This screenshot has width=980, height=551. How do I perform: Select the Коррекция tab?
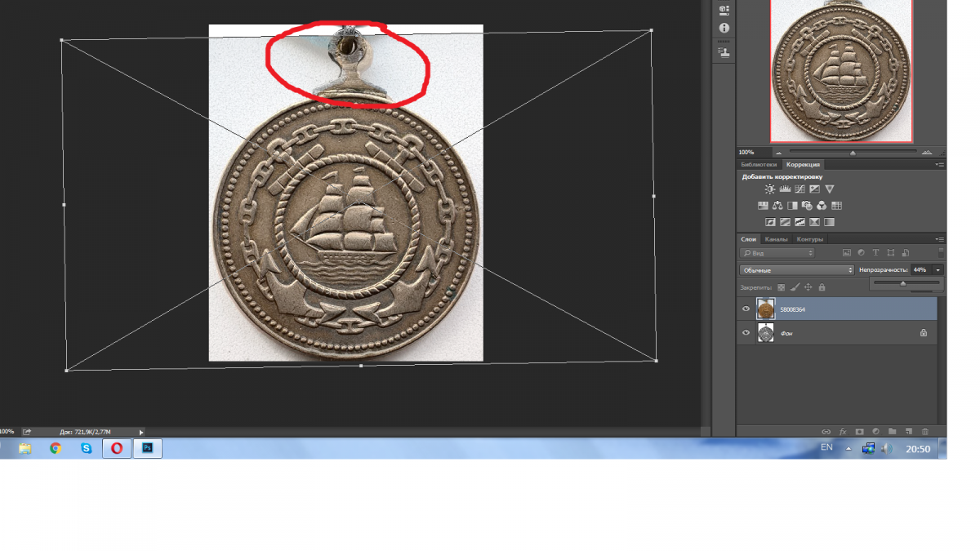(801, 165)
